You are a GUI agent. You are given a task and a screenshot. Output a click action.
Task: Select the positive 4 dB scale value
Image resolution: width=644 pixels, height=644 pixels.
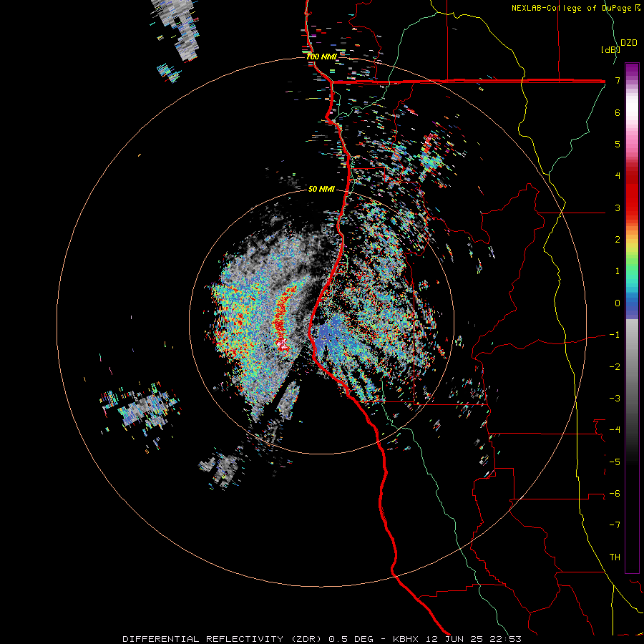pos(618,176)
